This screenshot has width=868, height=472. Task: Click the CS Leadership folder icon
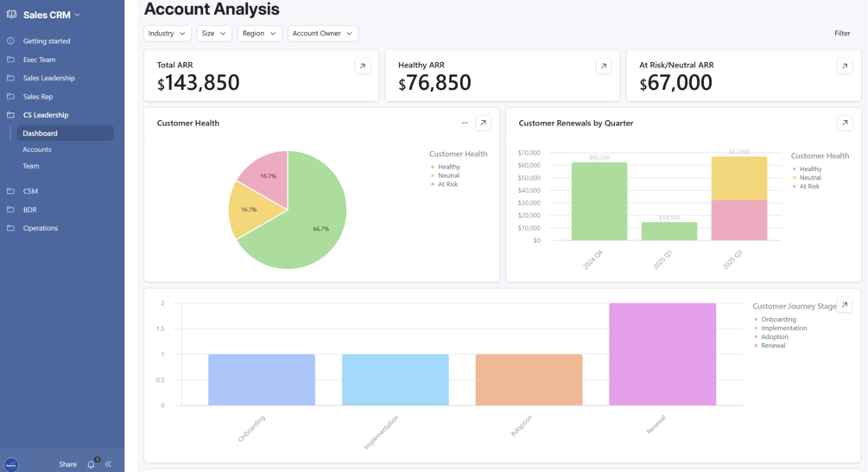[10, 115]
